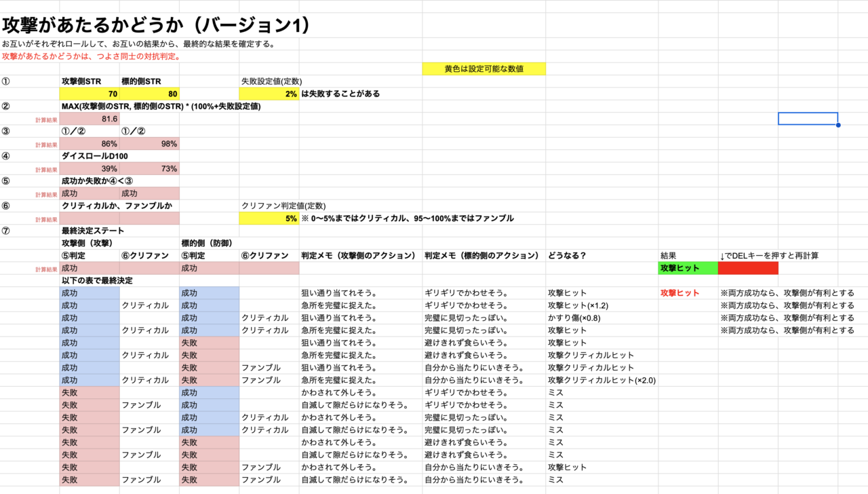Select the target STR value cell showing 80

(x=149, y=94)
